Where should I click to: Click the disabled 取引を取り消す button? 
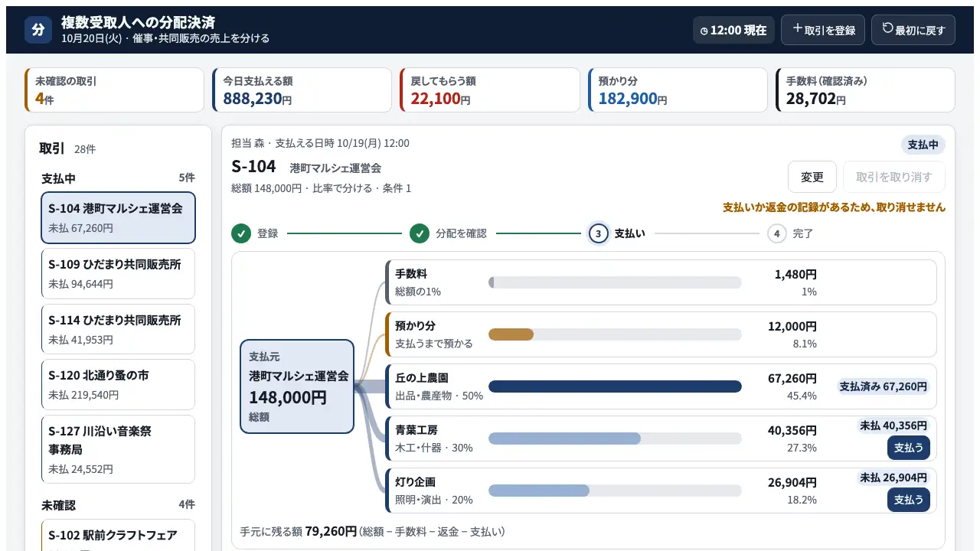pyautogui.click(x=894, y=177)
